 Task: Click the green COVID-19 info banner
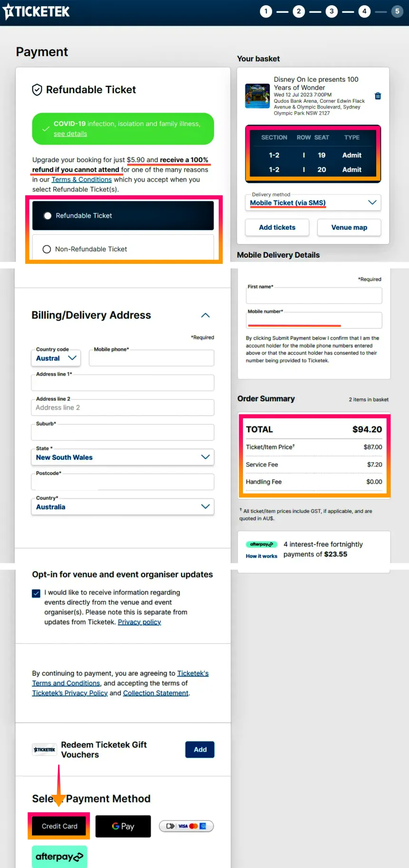(123, 128)
